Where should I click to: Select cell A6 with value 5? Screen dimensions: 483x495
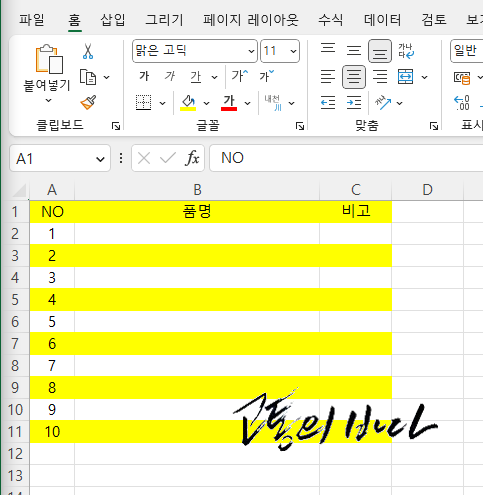pyautogui.click(x=52, y=322)
